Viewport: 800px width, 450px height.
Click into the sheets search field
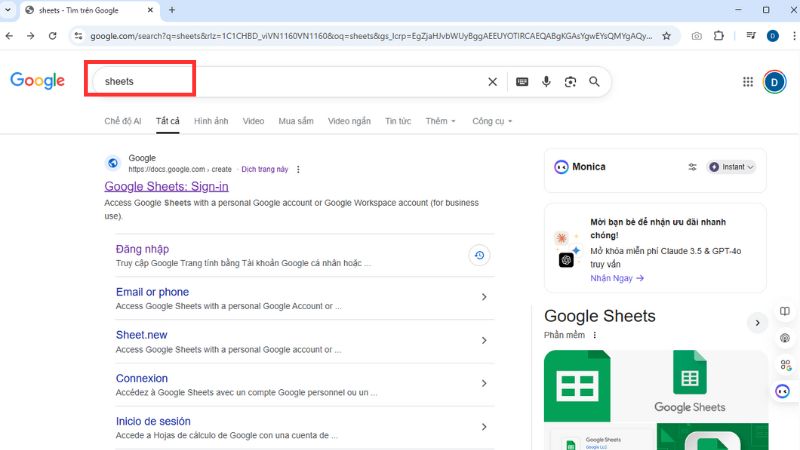[x=280, y=81]
